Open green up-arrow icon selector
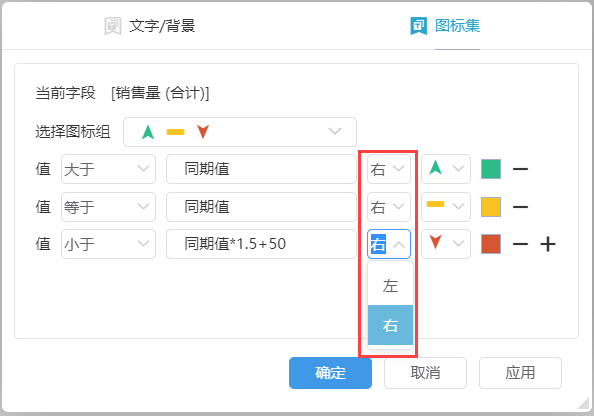Viewport: 594px width, 416px height. pos(446,169)
